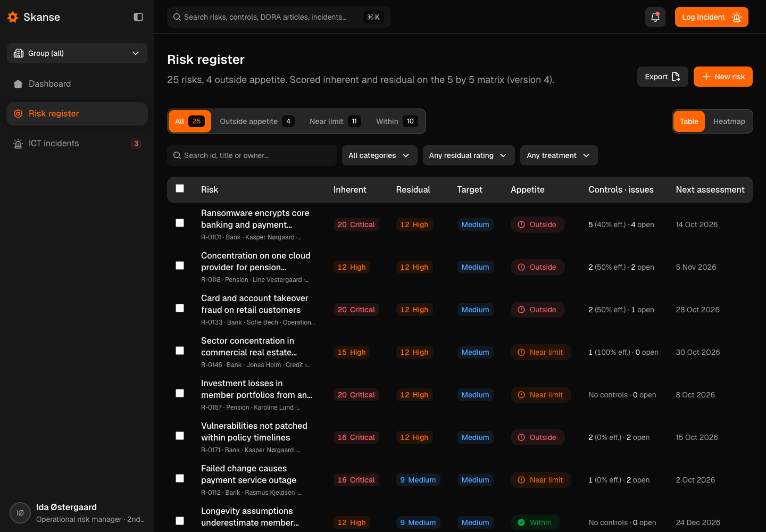Click the Outside alert icon for Ransomware risk

(521, 225)
